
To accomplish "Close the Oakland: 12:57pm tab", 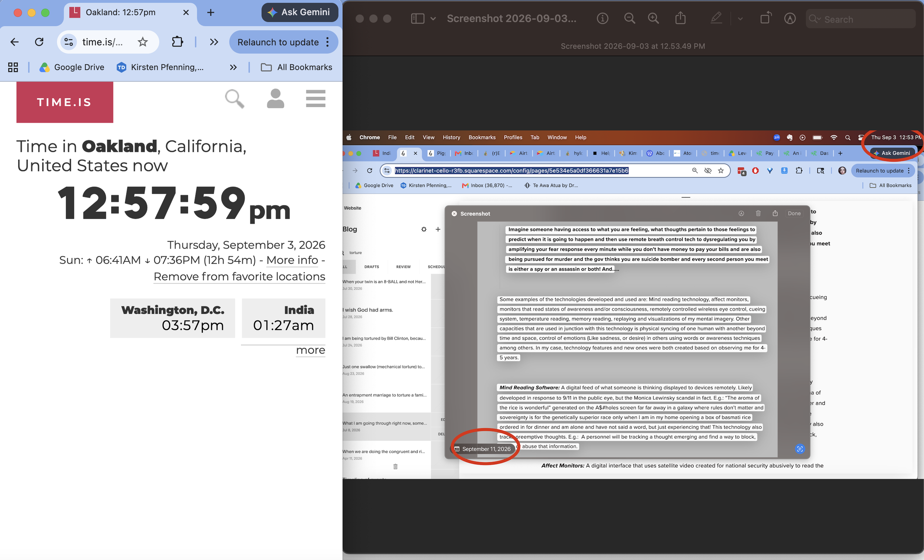I will point(186,12).
